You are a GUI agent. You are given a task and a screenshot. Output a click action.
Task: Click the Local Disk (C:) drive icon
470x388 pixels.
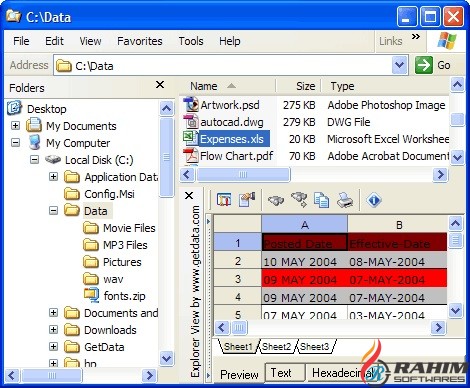[x=53, y=159]
